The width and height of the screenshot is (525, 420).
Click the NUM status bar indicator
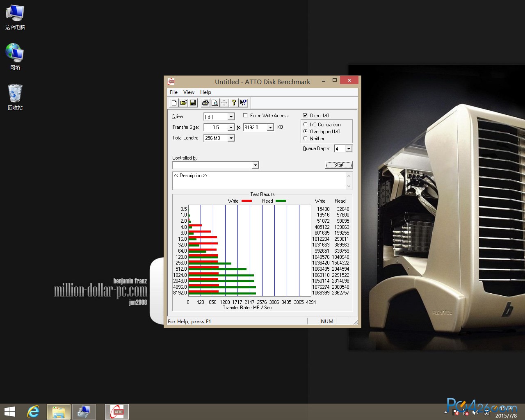(x=327, y=322)
